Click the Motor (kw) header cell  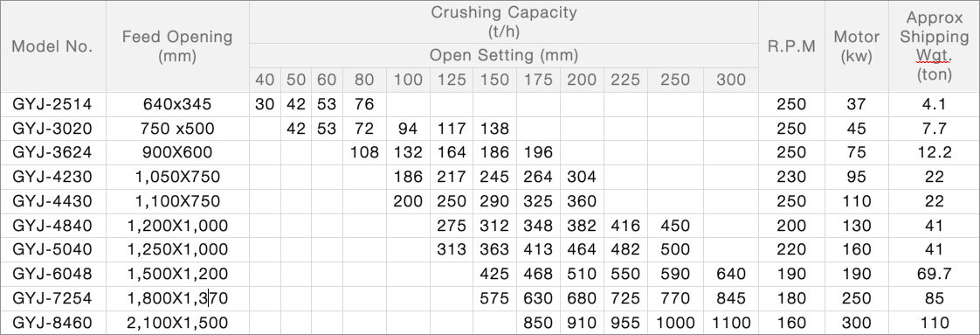click(856, 46)
